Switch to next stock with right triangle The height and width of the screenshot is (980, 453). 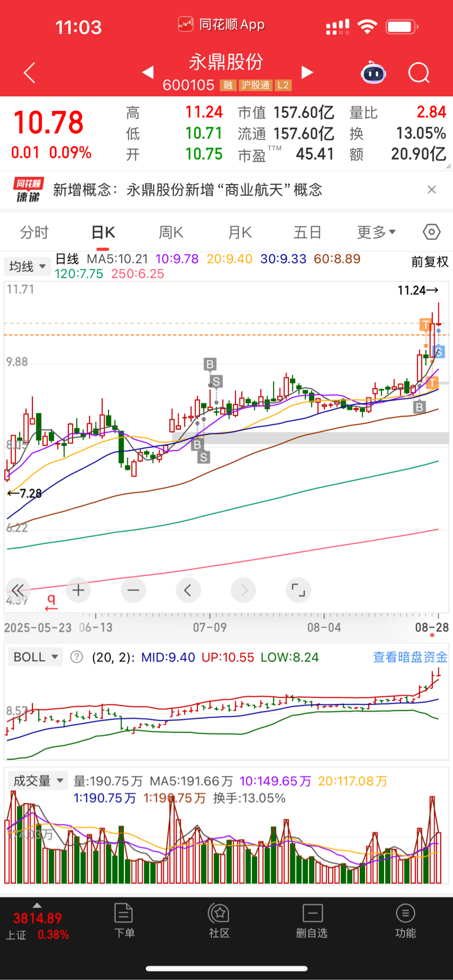point(307,72)
